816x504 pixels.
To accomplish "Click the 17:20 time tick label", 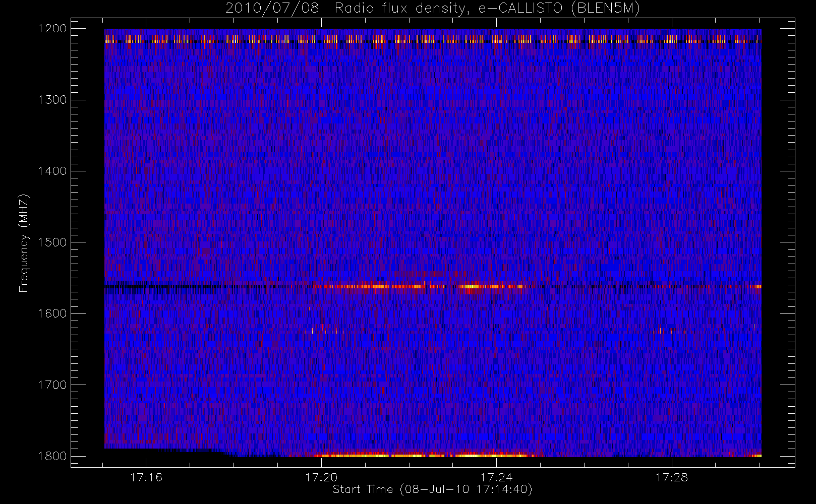I will point(321,477).
